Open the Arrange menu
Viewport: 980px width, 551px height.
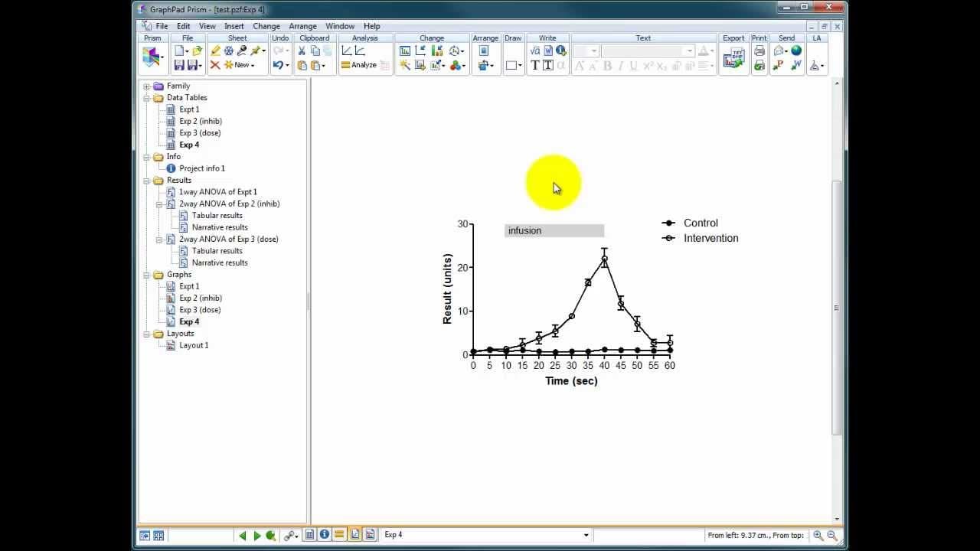(x=302, y=26)
